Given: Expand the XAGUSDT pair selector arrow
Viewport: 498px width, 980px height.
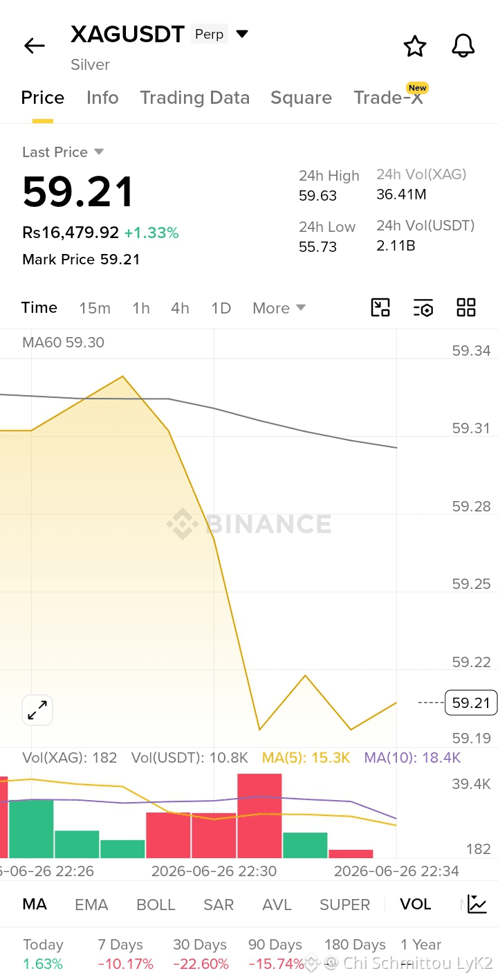Looking at the screenshot, I should (242, 34).
